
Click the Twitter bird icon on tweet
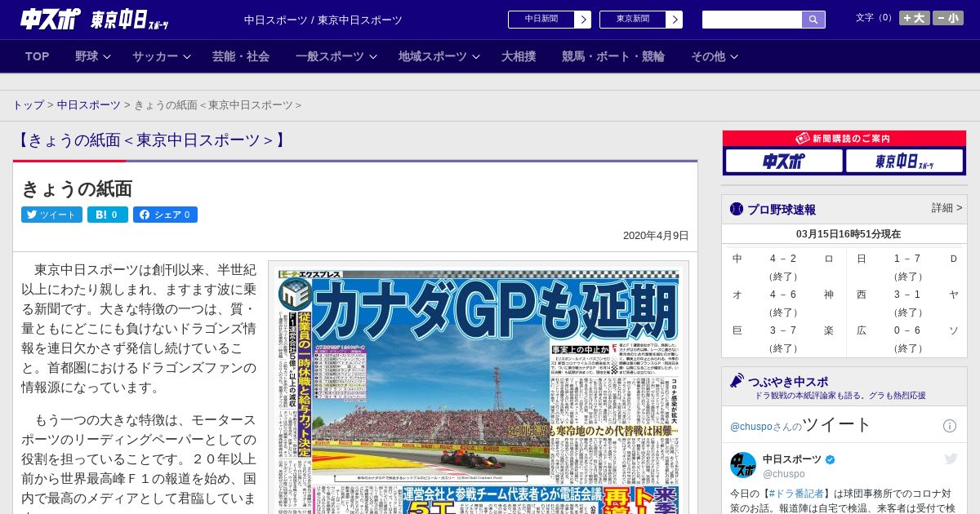coord(951,459)
